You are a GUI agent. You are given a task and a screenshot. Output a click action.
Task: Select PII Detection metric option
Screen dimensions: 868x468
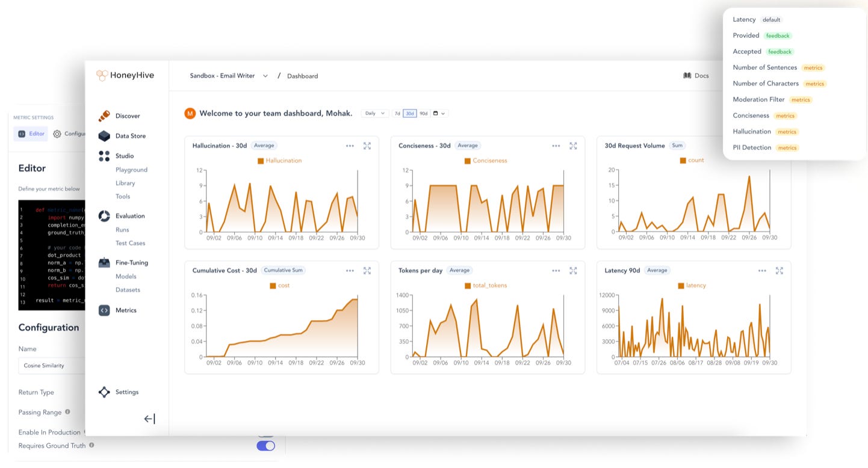click(x=766, y=147)
